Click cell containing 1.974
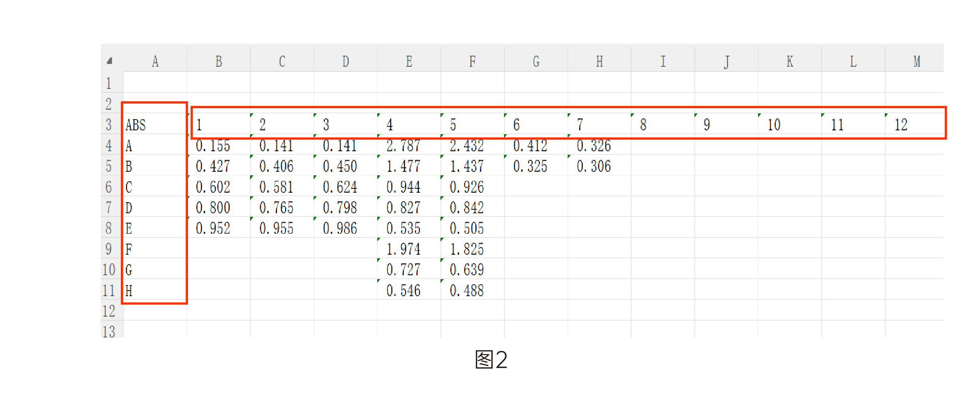 (x=409, y=248)
